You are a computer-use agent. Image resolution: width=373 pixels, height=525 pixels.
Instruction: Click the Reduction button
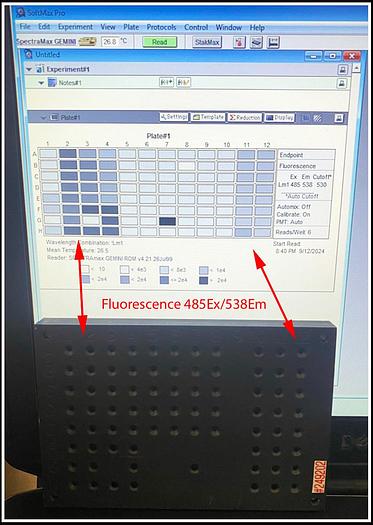pyautogui.click(x=245, y=118)
